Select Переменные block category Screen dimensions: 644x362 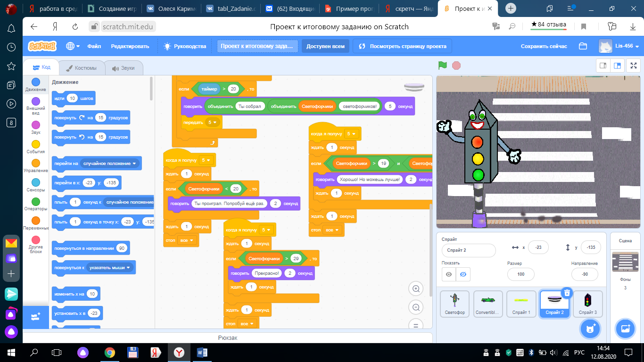click(x=36, y=223)
